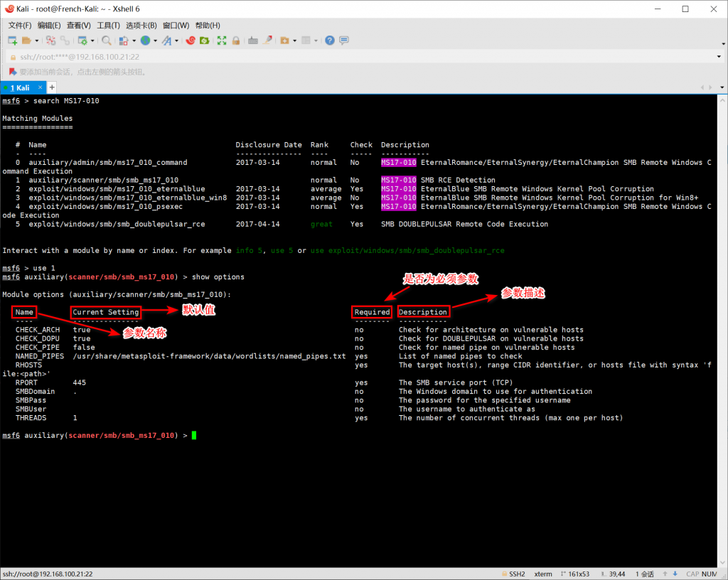Toggle full screen mode icon

(x=222, y=41)
